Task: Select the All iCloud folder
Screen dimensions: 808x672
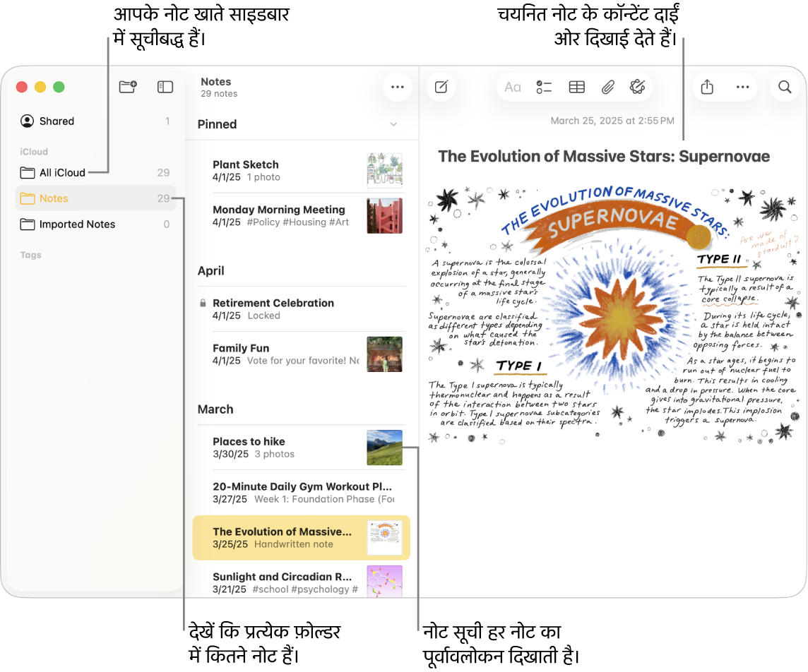Action: click(x=95, y=172)
